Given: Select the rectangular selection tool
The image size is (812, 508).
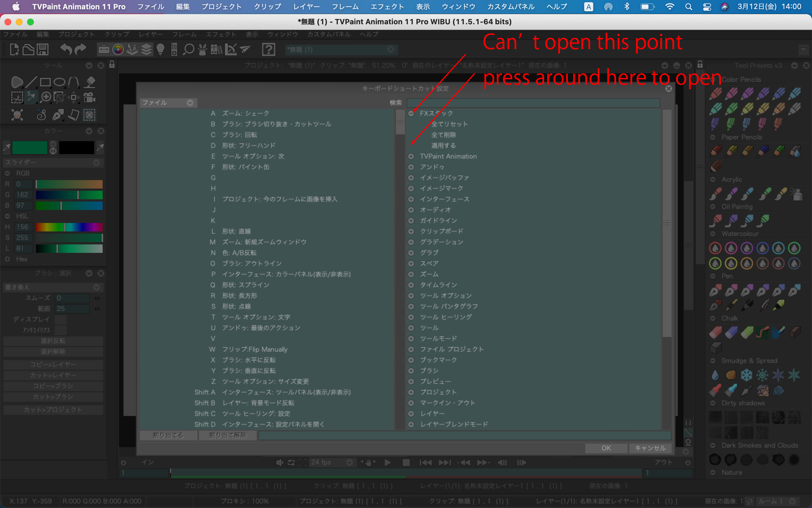Looking at the screenshot, I should 17,97.
